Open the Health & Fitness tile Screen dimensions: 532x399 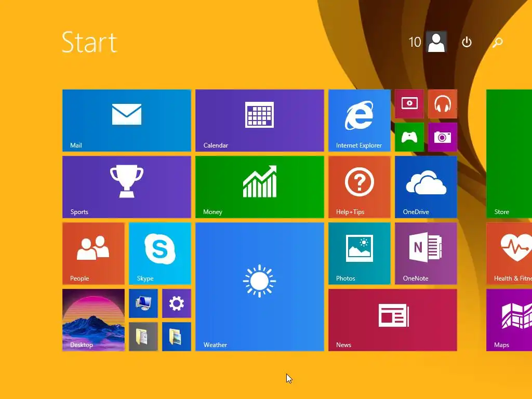click(x=509, y=254)
